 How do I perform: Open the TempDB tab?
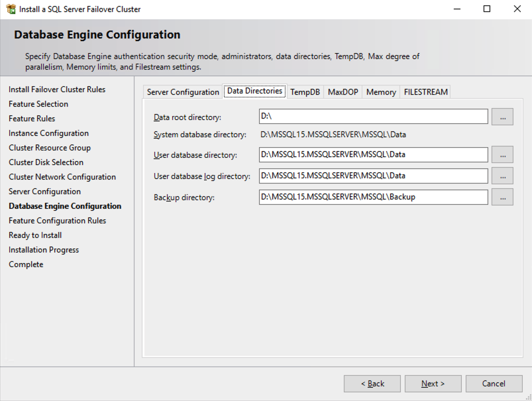click(x=305, y=92)
